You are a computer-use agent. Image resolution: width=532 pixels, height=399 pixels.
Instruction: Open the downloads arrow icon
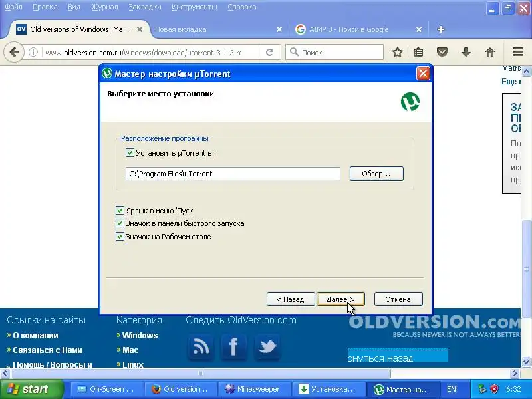pyautogui.click(x=466, y=53)
